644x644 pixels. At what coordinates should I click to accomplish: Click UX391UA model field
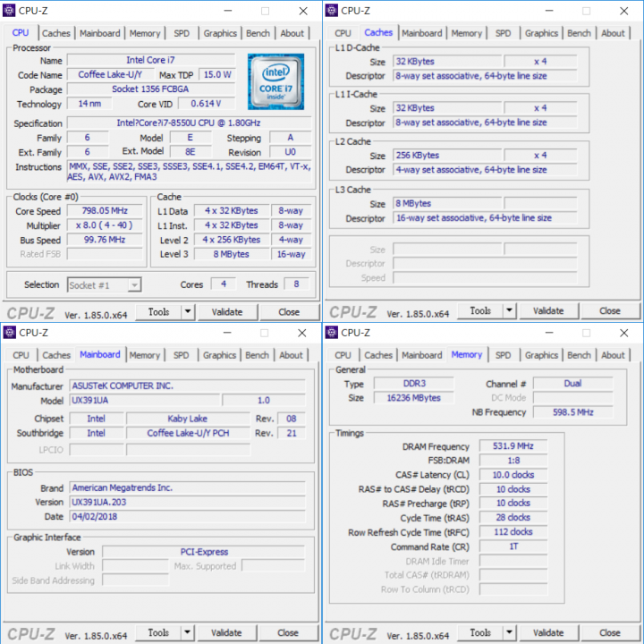pyautogui.click(x=145, y=400)
